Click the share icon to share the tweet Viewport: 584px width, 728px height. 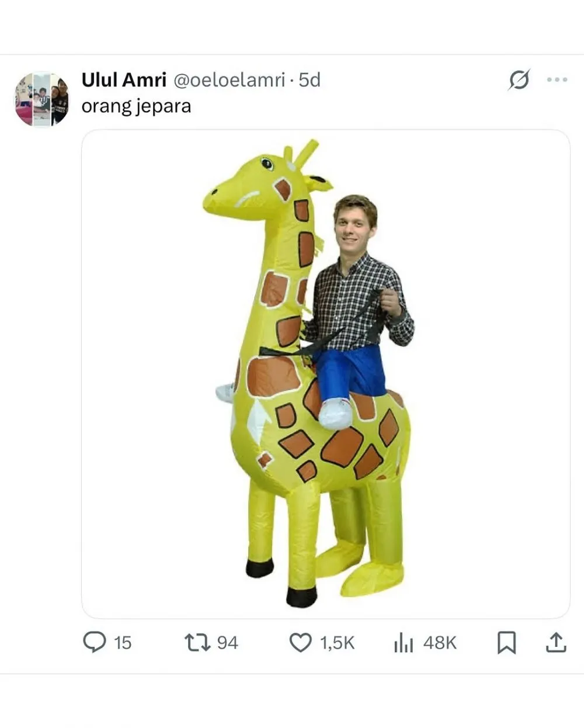pyautogui.click(x=556, y=643)
